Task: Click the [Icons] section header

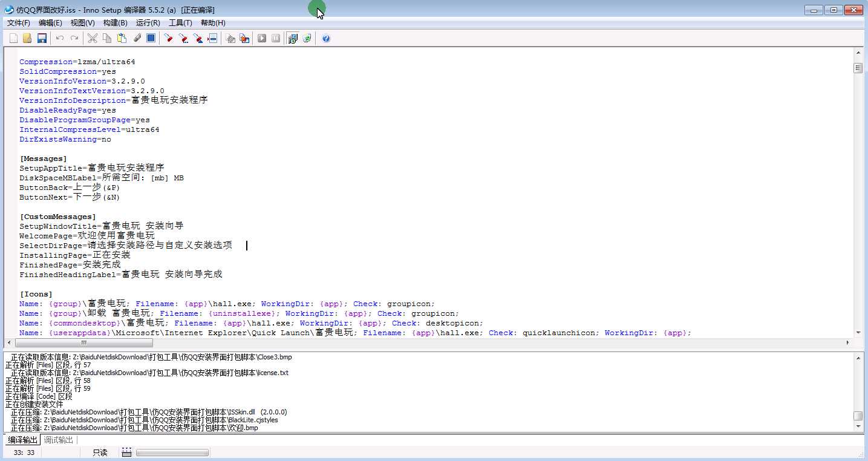Action: pos(36,294)
